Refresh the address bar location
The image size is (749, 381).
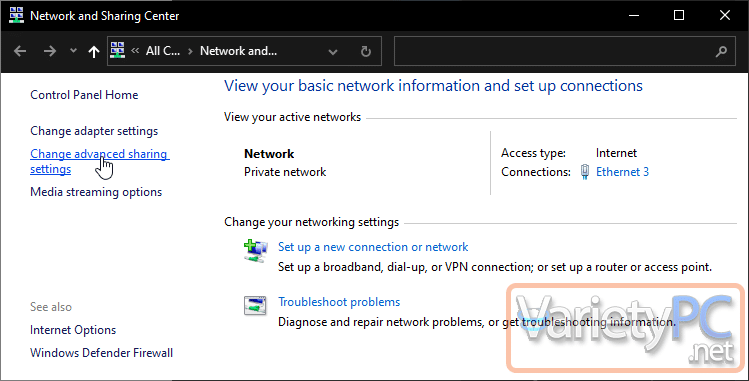tap(365, 51)
